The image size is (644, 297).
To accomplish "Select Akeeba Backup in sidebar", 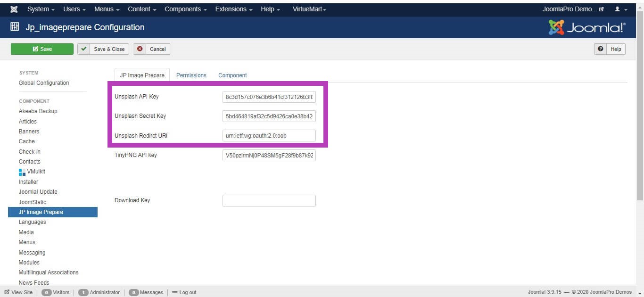I will pyautogui.click(x=38, y=111).
